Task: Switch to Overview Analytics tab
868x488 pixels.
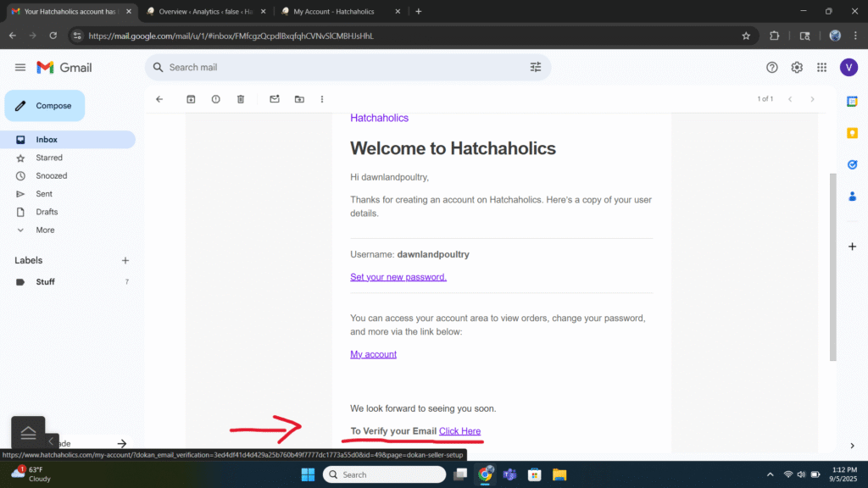Action: click(x=206, y=11)
